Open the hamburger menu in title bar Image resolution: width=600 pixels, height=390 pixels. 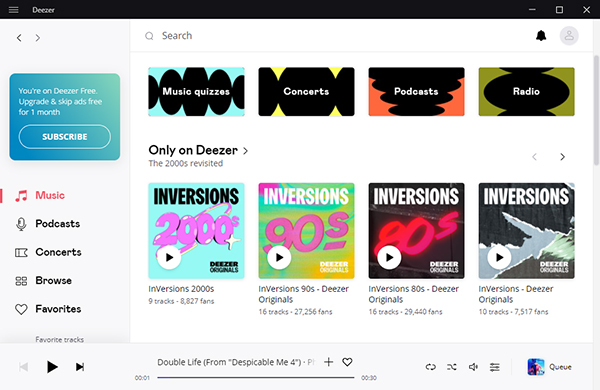[13, 10]
